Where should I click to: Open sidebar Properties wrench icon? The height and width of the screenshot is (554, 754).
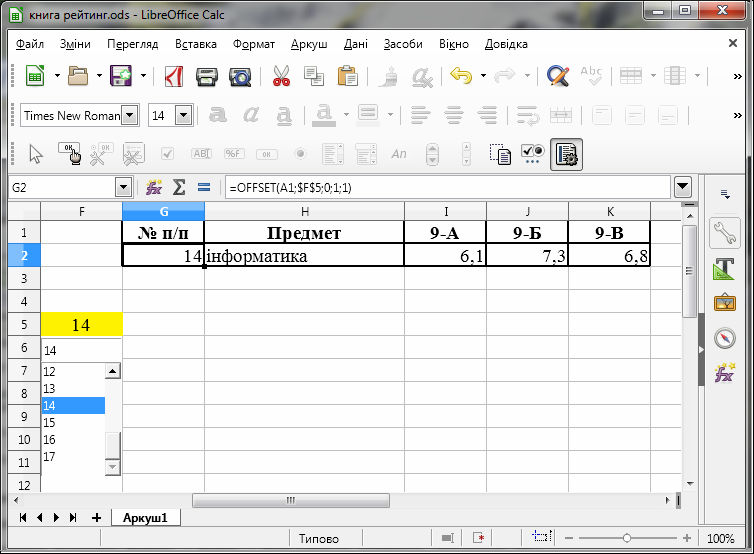click(724, 233)
